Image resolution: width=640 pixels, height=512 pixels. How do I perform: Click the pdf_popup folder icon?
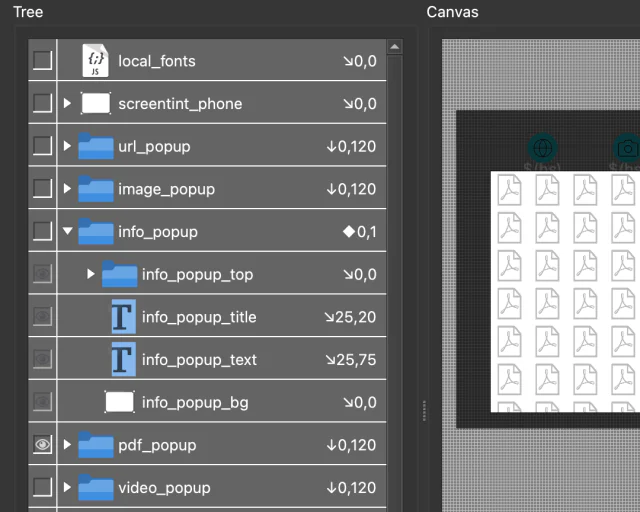[x=96, y=445]
